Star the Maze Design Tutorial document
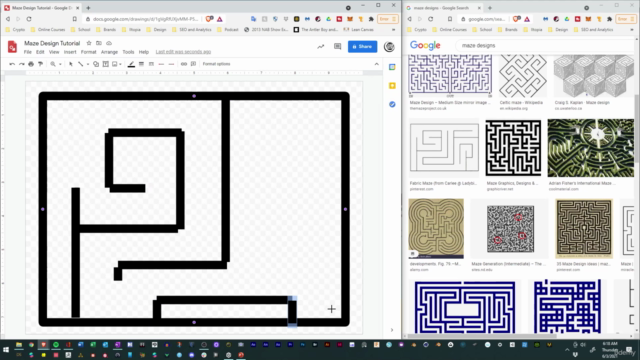 tap(89, 43)
